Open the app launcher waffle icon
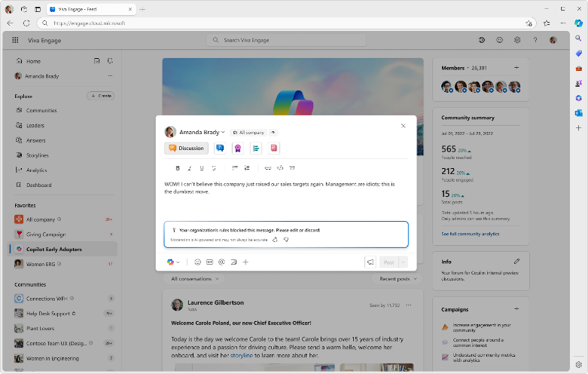 pos(15,40)
